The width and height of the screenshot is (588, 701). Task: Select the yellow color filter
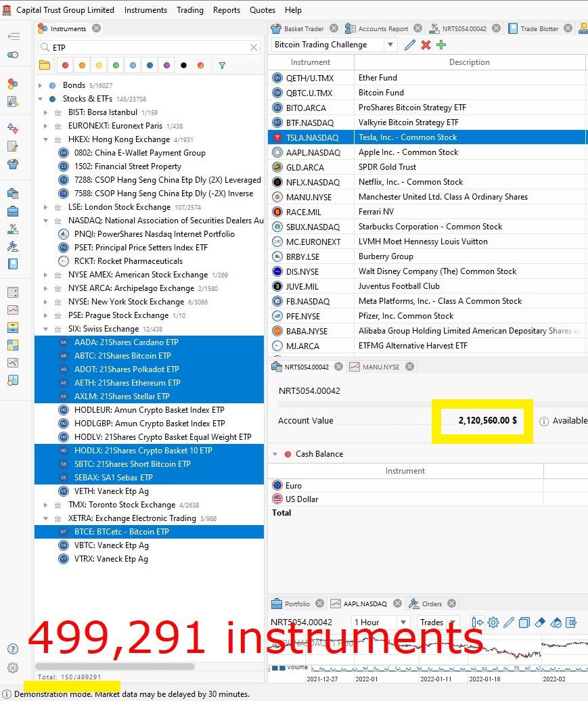pyautogui.click(x=99, y=65)
